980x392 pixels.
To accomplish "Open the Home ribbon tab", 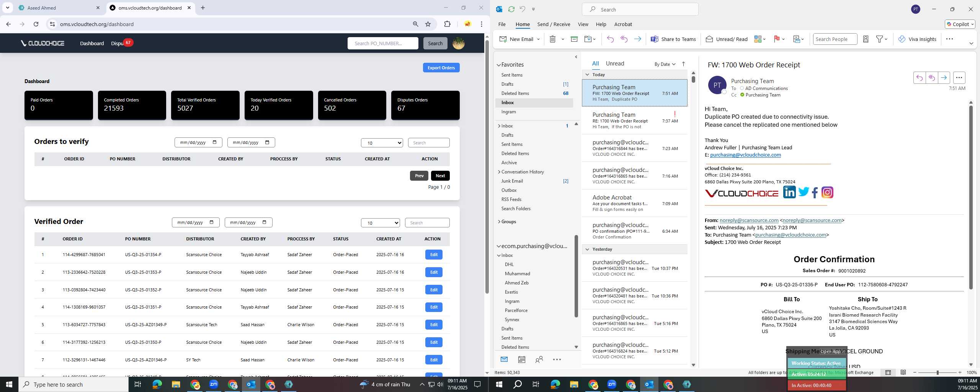I will [x=523, y=24].
